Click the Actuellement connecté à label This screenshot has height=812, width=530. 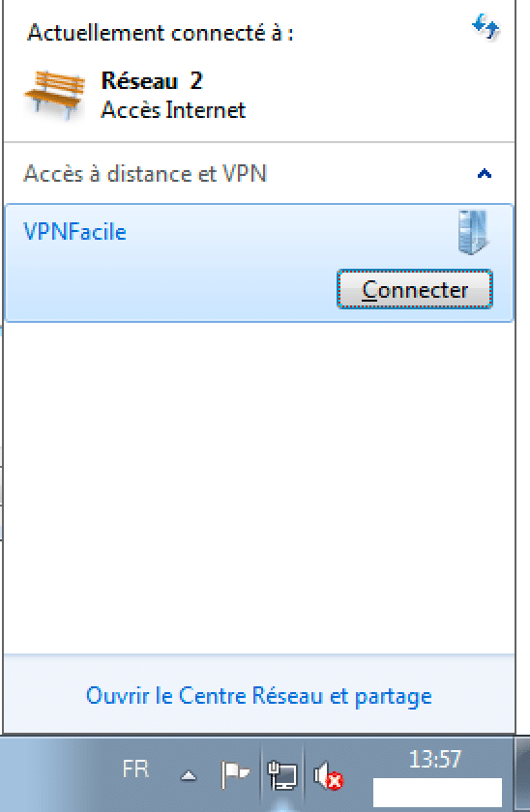161,33
